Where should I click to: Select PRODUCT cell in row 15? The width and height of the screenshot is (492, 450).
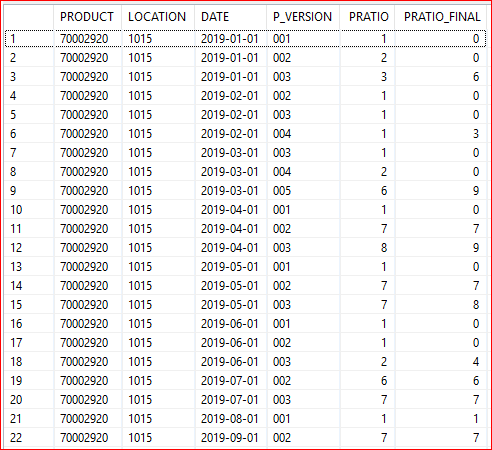(x=88, y=305)
